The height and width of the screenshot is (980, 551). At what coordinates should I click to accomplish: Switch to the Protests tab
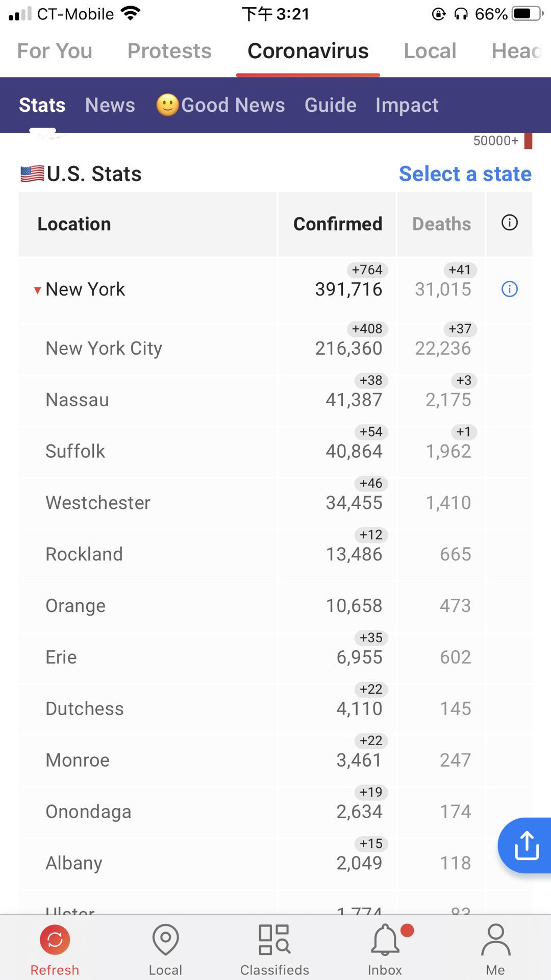(x=169, y=51)
